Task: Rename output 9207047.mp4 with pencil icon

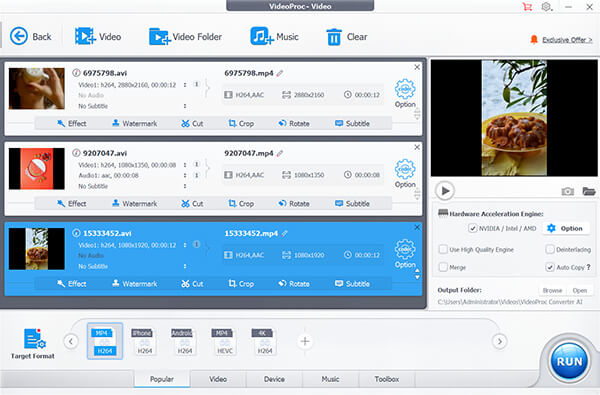Action: (x=280, y=153)
